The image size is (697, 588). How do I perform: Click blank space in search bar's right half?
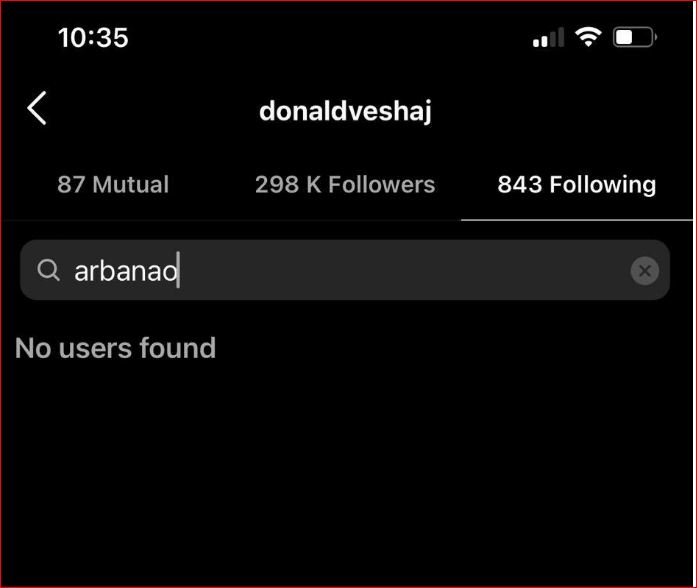coord(480,270)
